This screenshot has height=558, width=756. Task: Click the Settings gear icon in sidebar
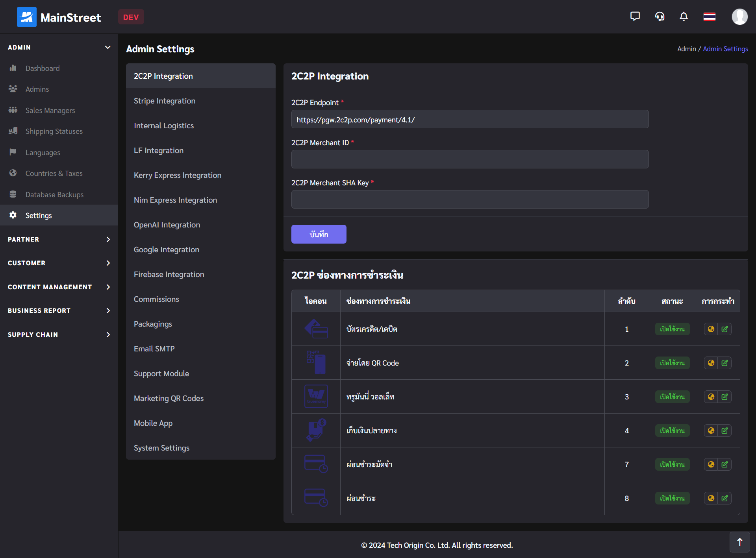(13, 215)
